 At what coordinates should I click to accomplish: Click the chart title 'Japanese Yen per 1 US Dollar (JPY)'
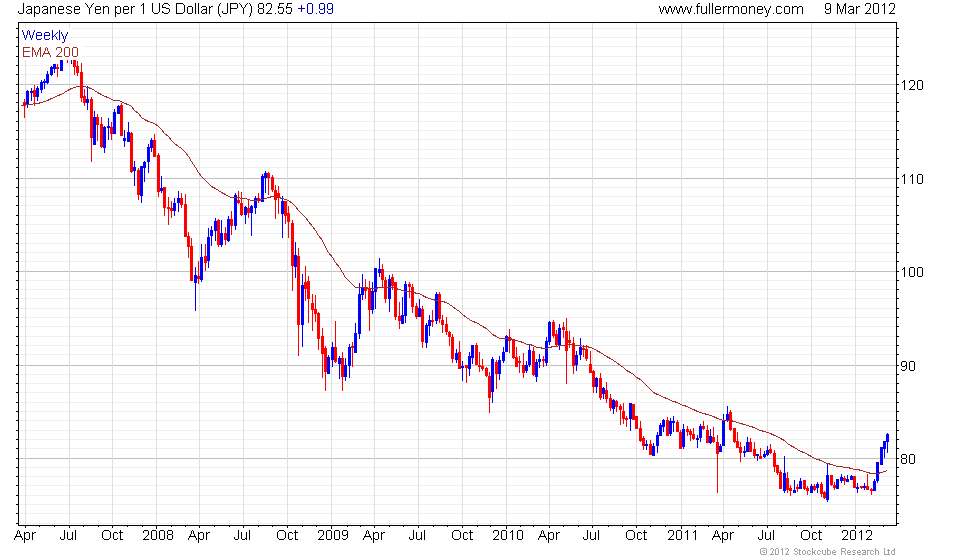135,9
